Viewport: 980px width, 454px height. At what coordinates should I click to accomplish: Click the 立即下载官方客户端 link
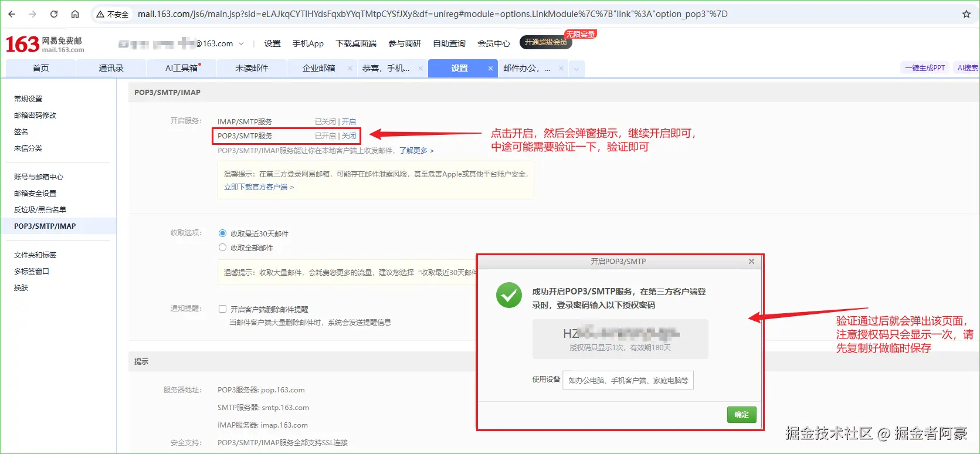[x=259, y=187]
